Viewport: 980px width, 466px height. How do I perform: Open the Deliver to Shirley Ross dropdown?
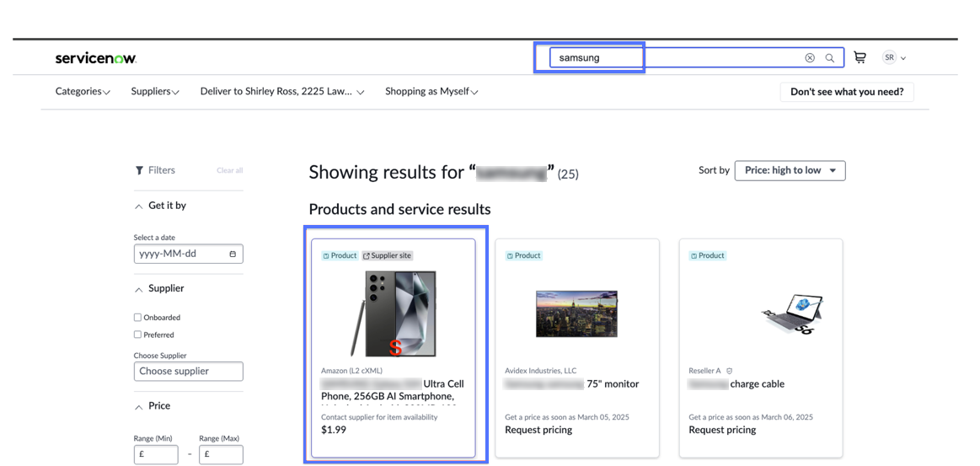click(282, 91)
